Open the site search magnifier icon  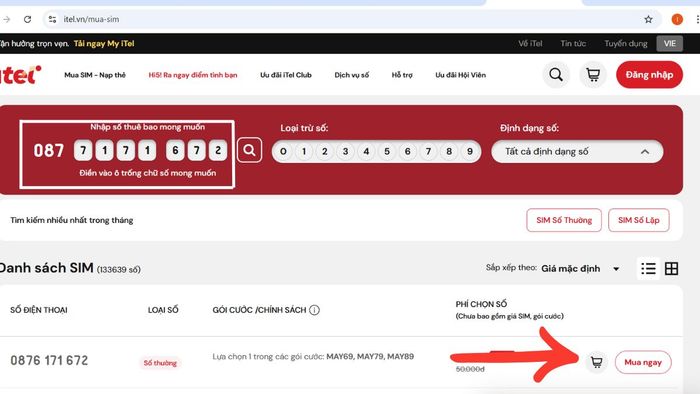coord(556,75)
